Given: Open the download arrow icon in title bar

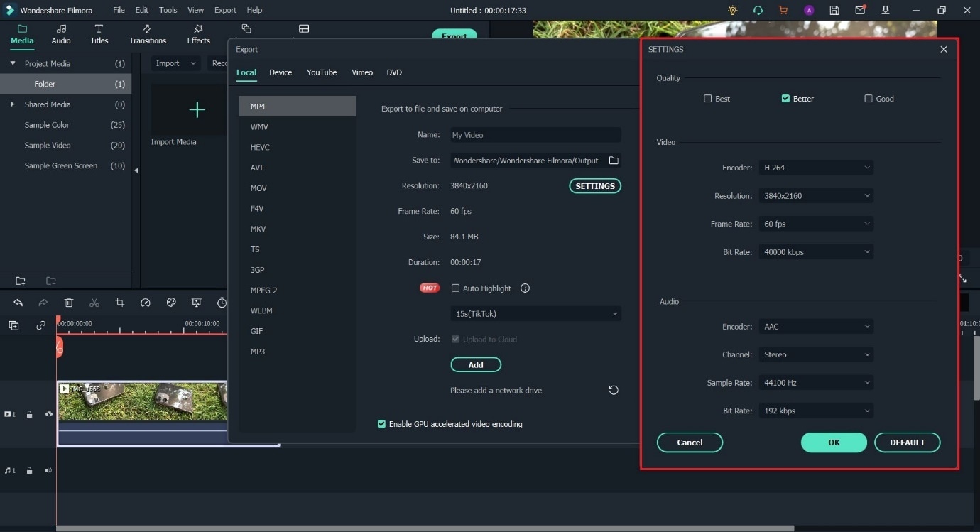Looking at the screenshot, I should click(x=885, y=10).
